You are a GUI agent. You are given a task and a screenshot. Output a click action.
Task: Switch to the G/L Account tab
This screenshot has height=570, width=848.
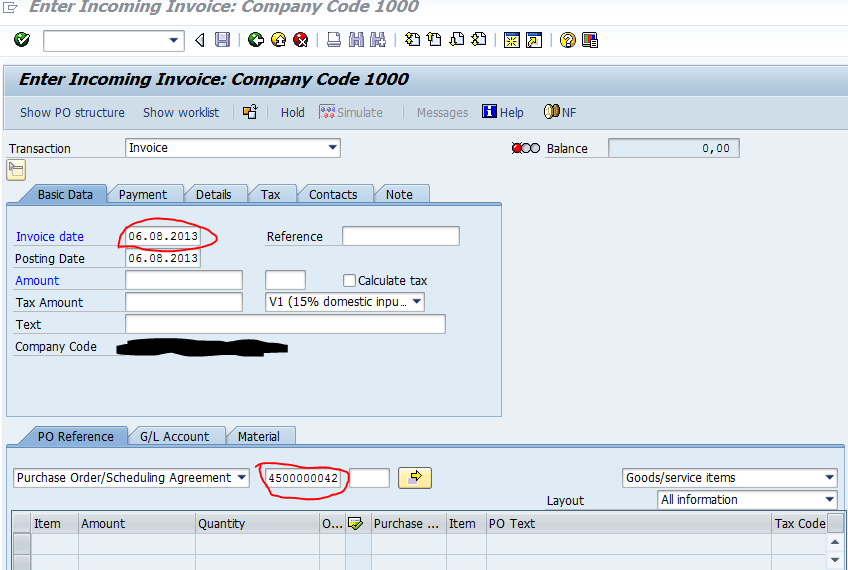(174, 436)
